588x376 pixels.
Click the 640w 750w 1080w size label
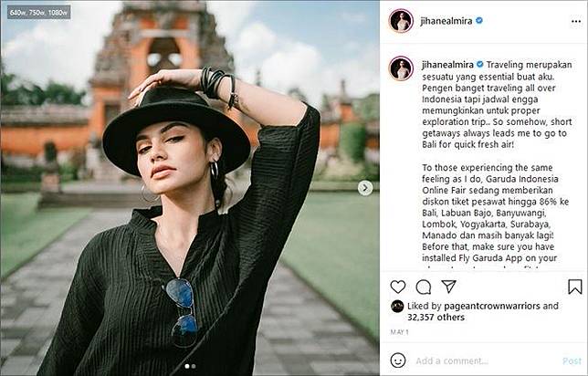[x=38, y=13]
